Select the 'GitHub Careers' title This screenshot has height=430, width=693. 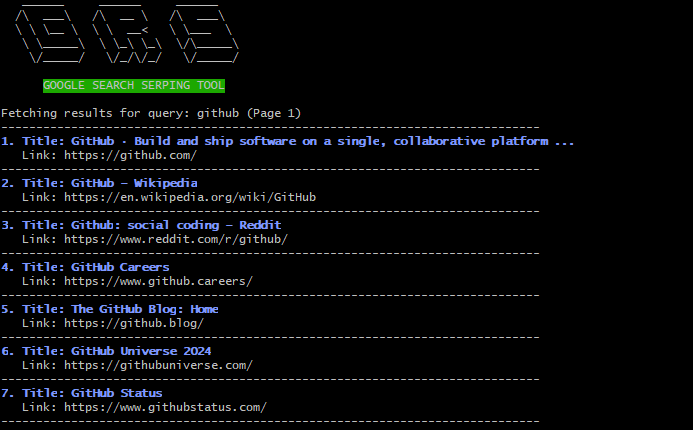click(x=120, y=267)
